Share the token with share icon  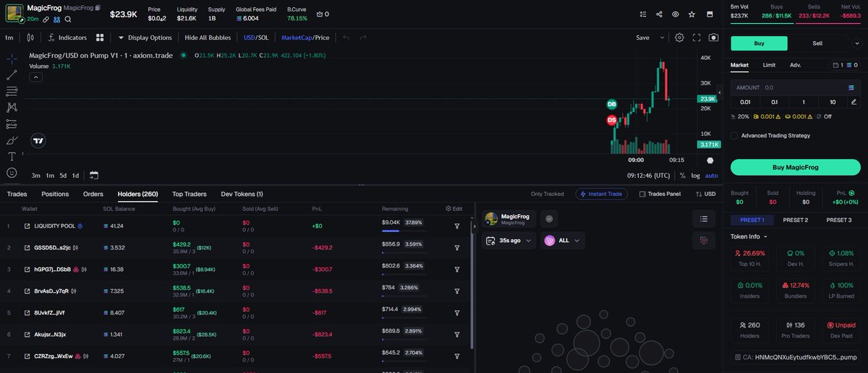click(659, 14)
